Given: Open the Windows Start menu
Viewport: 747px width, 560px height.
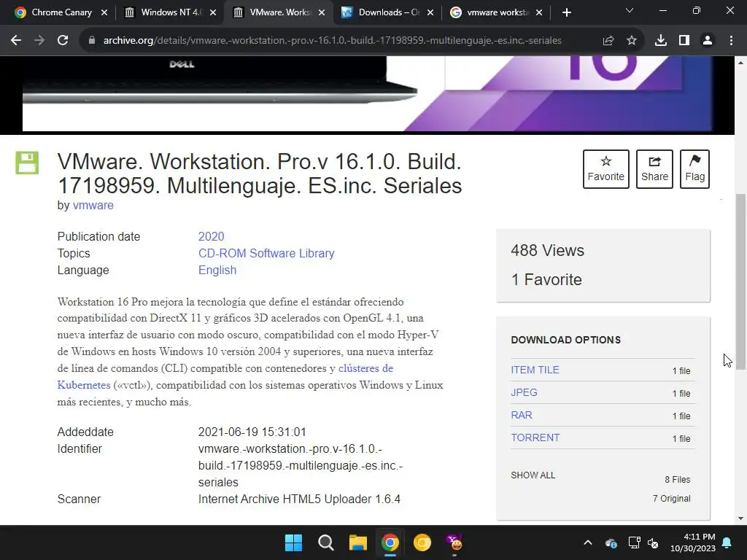Looking at the screenshot, I should tap(293, 542).
